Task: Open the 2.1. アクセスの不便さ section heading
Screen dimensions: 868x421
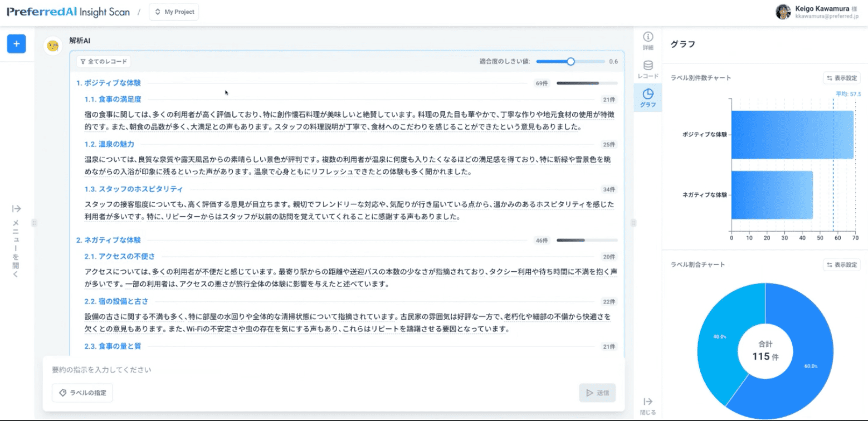Action: point(119,257)
